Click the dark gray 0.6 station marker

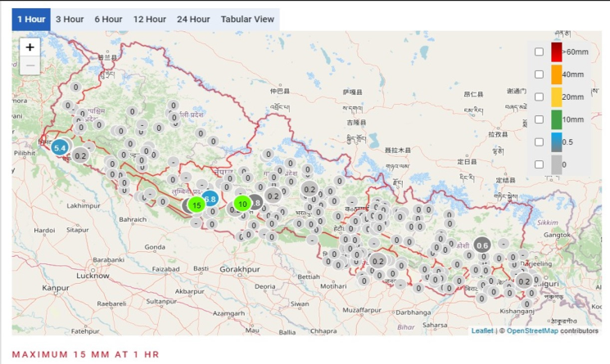482,245
